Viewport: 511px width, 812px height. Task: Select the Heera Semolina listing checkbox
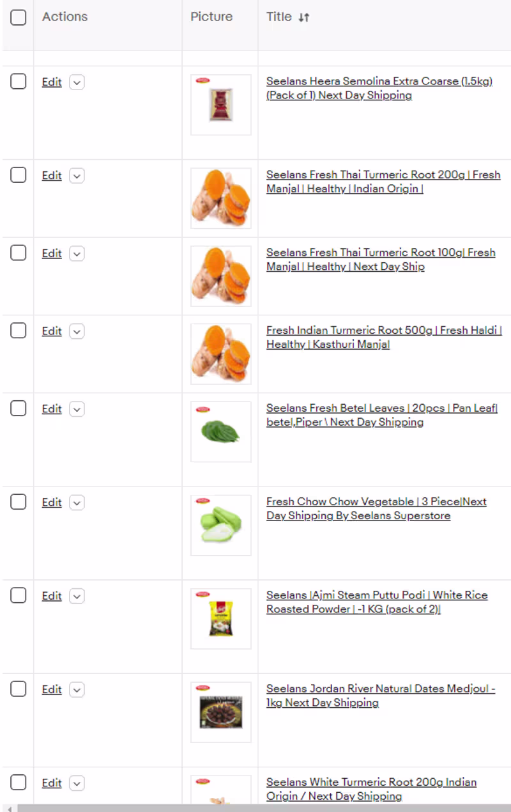[x=19, y=81]
